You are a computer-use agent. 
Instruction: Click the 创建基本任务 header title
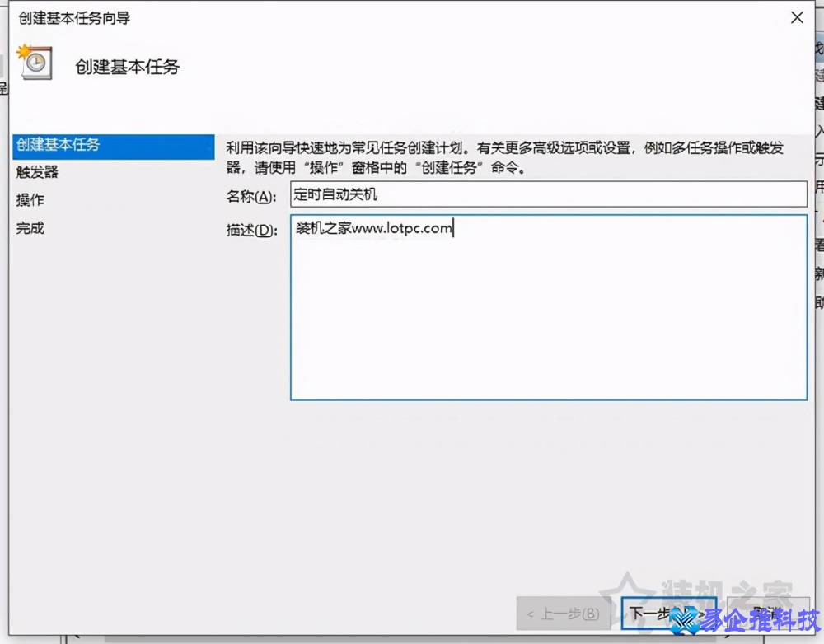coord(127,68)
